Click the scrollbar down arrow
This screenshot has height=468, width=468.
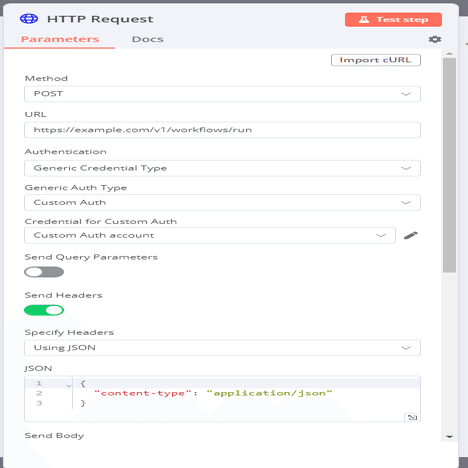449,437
